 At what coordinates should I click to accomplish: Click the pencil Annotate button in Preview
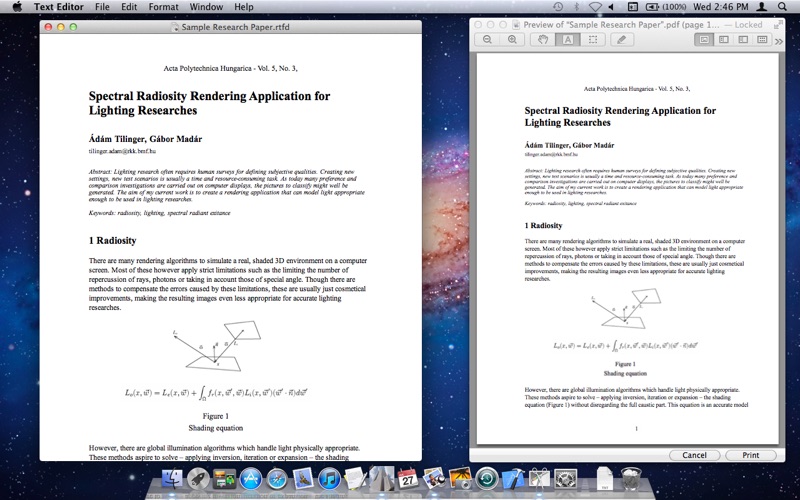click(621, 40)
